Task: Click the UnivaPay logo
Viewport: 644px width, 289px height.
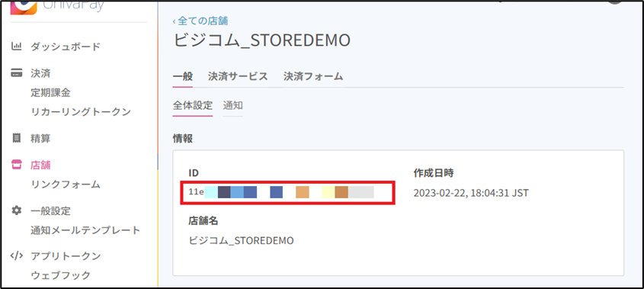Action: [x=57, y=6]
